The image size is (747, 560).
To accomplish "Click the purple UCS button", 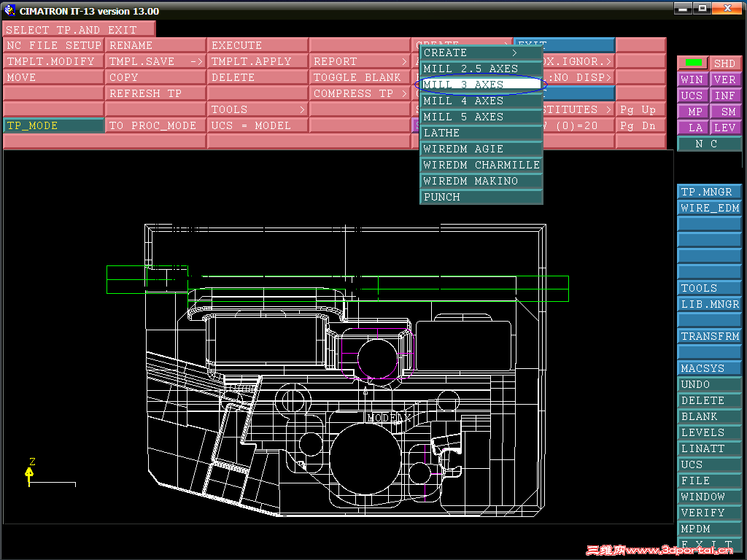I will click(x=692, y=96).
